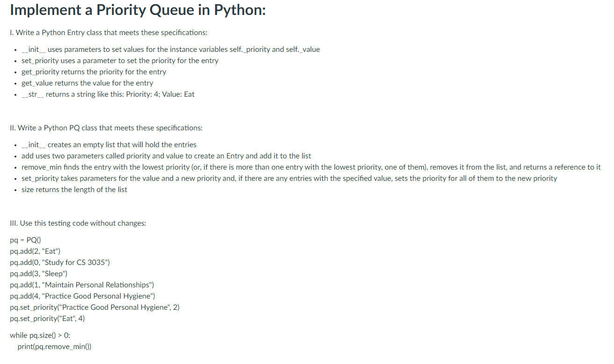Click the "Write a Python PQ class" line
Image resolution: width=614 pixels, height=364 pixels.
(x=106, y=128)
